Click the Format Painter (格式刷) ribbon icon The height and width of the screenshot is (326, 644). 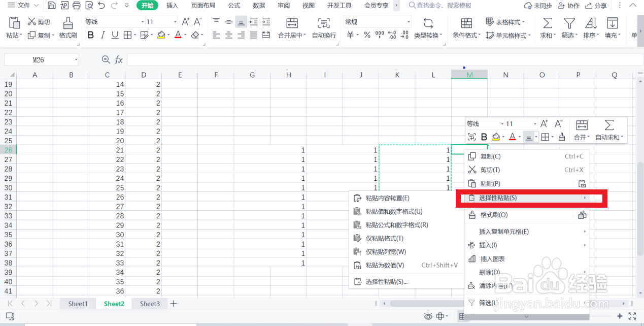(x=67, y=23)
